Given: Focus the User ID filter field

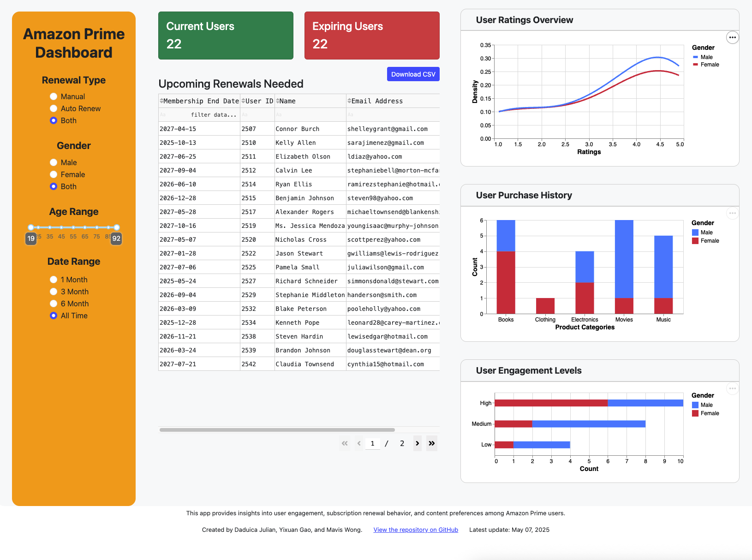Looking at the screenshot, I should 257,115.
